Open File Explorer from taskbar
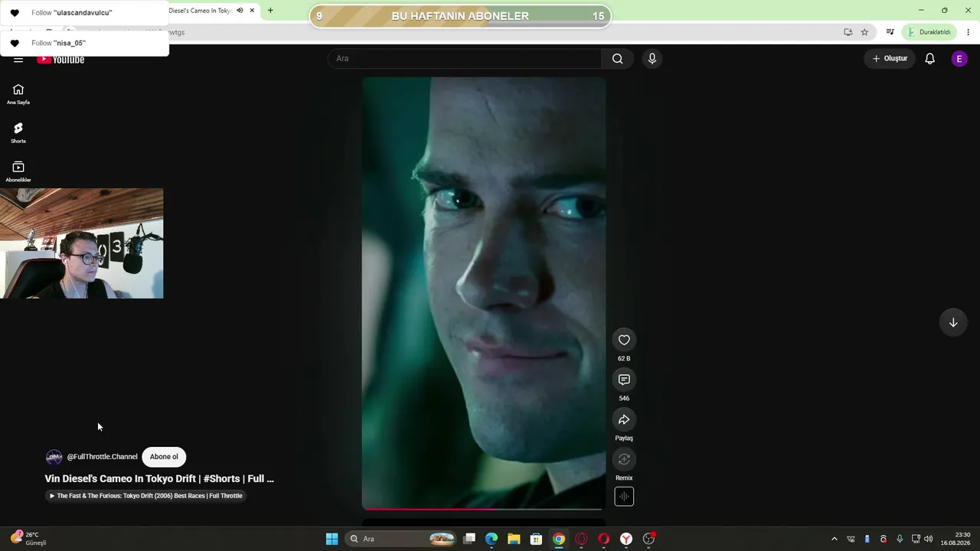Image resolution: width=980 pixels, height=551 pixels. pos(514,539)
